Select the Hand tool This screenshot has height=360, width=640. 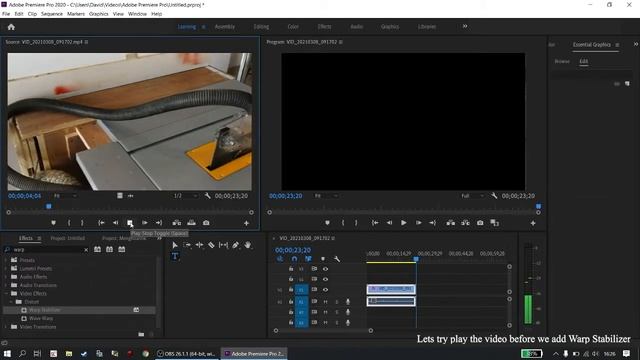coord(248,245)
